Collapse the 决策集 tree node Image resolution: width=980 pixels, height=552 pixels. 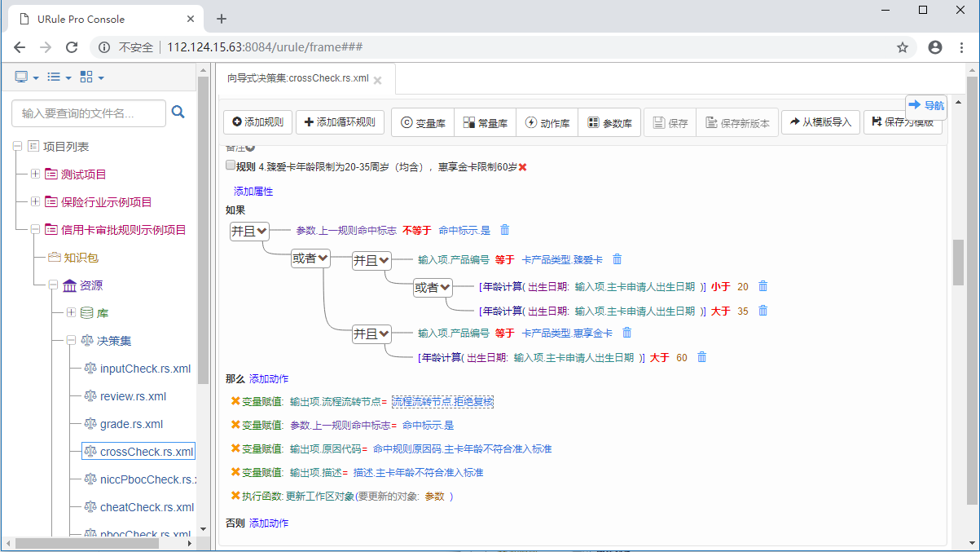point(71,340)
